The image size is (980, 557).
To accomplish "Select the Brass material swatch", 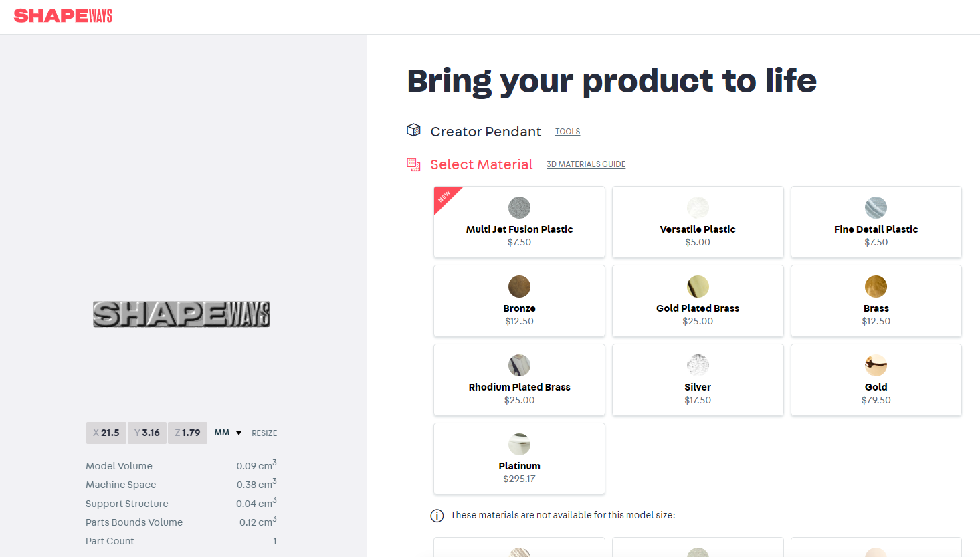I will (x=876, y=286).
